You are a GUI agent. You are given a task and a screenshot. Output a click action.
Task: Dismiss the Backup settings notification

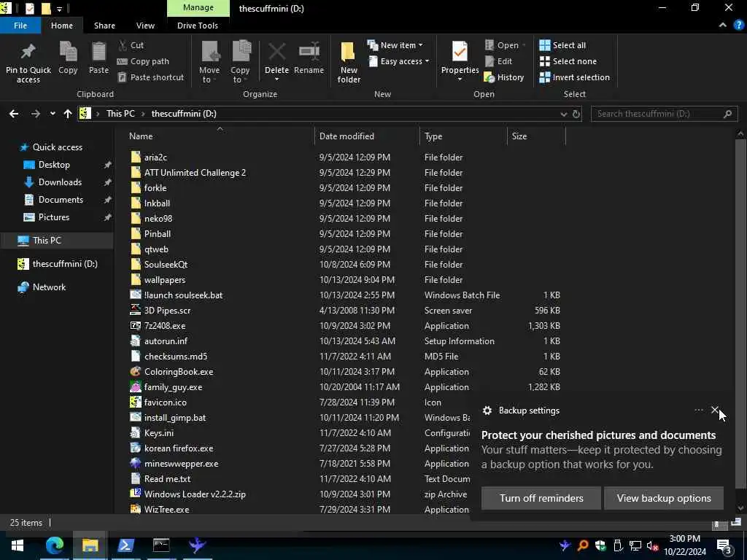[x=715, y=410]
